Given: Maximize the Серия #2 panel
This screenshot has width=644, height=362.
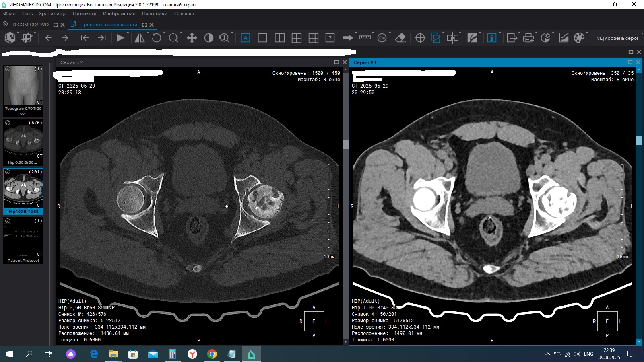Looking at the screenshot, I should (x=336, y=62).
